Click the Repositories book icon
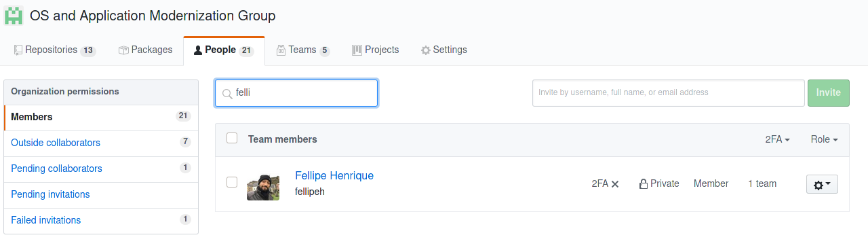 click(18, 50)
